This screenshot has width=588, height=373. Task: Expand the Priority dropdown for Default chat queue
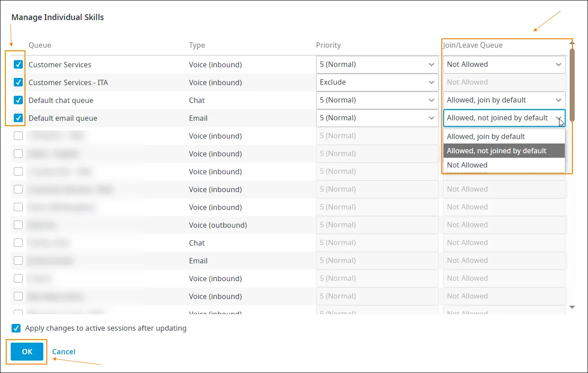click(x=377, y=100)
